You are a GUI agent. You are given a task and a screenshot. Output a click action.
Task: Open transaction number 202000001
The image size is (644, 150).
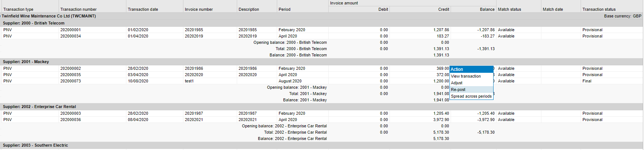pyautogui.click(x=70, y=30)
